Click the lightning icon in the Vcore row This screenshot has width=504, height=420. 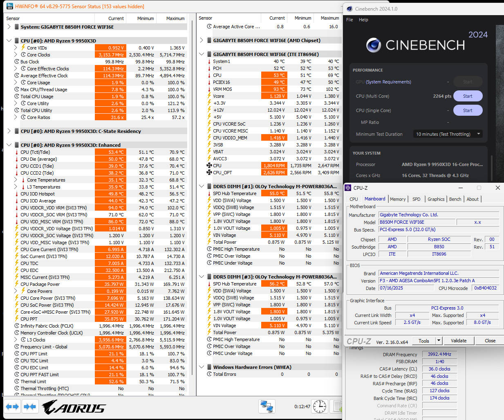(209, 96)
